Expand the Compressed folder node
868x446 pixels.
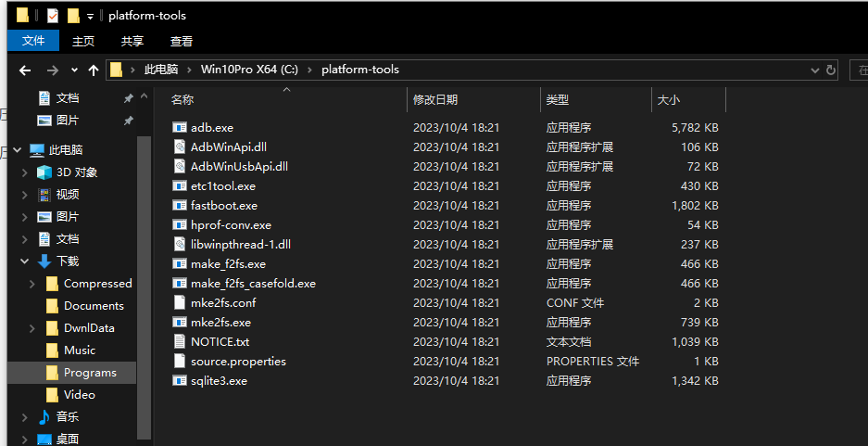coord(32,284)
